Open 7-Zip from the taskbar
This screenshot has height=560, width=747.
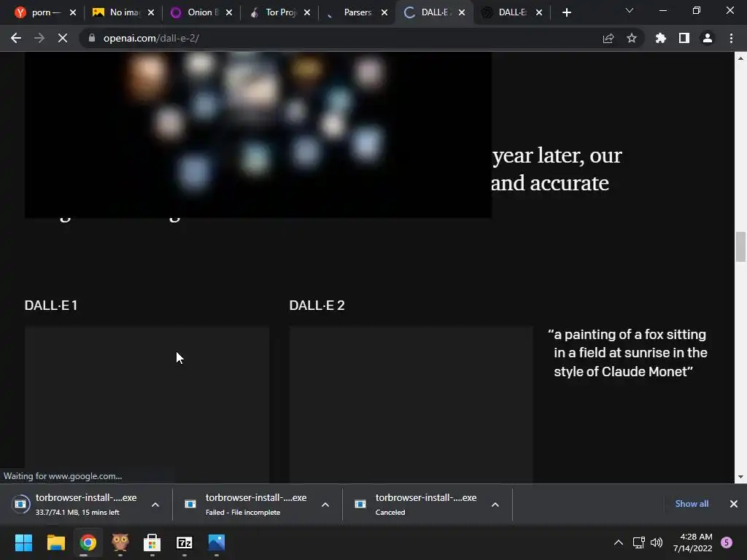(185, 542)
